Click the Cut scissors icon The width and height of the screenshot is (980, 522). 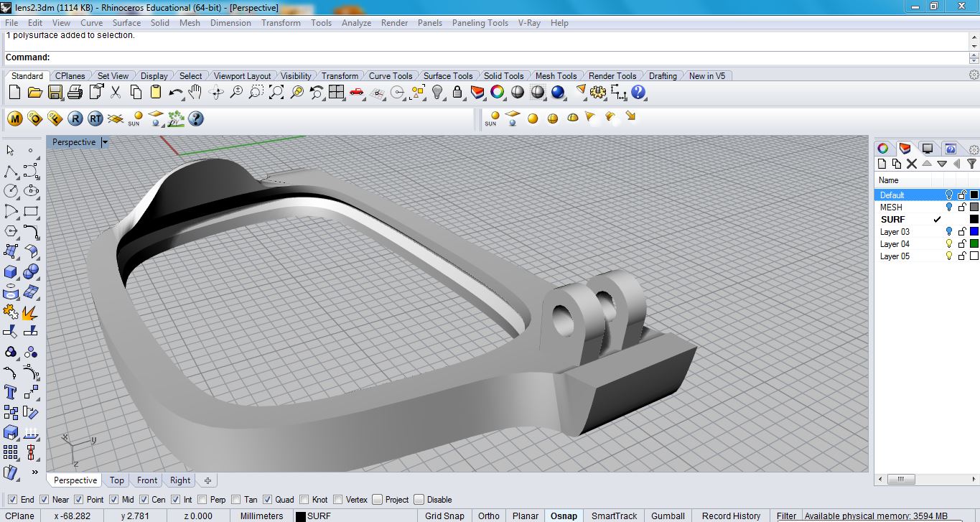pyautogui.click(x=115, y=92)
